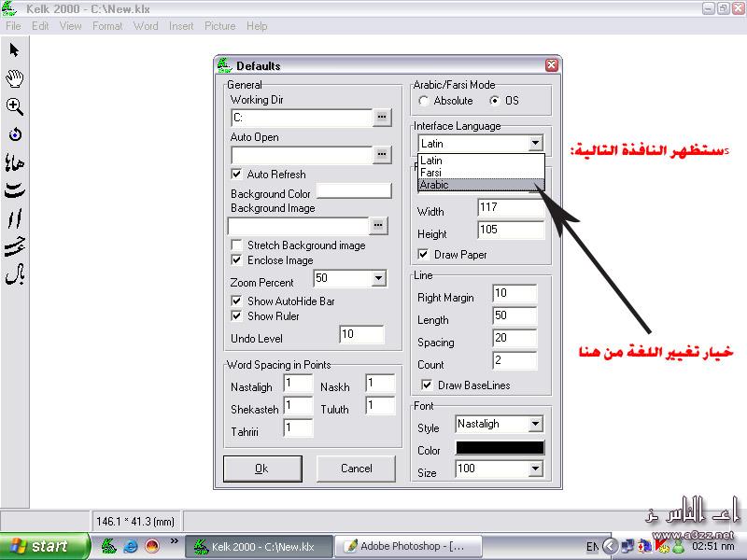Open the Help menu
This screenshot has width=747, height=560.
tap(257, 26)
